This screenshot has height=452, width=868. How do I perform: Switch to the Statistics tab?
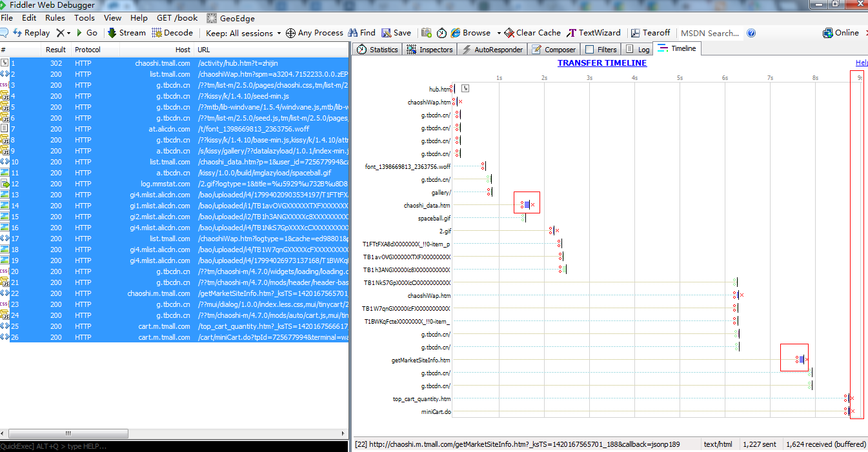378,49
